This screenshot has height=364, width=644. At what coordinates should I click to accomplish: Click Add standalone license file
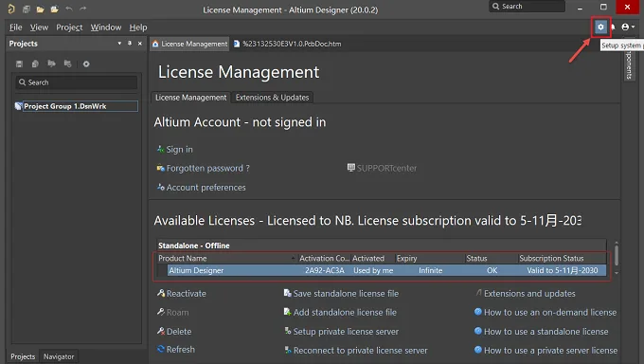point(345,312)
